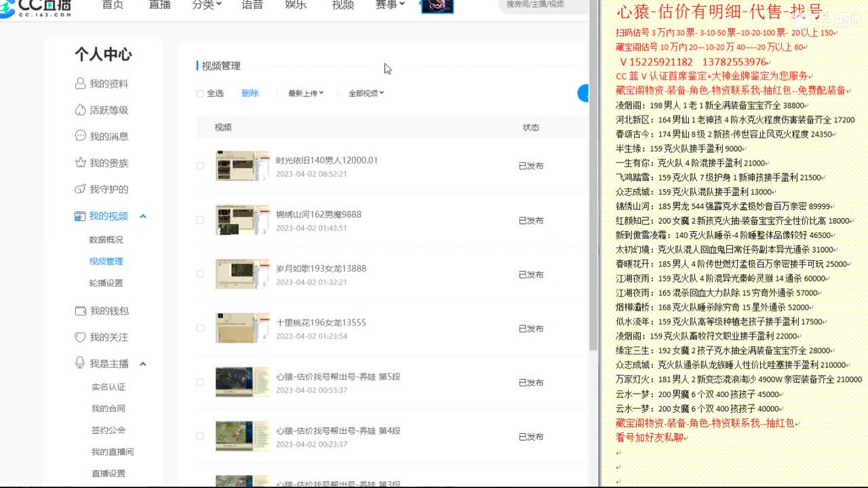Check the box for 岁月如歌193女龙13888
The image size is (868, 488).
pyautogui.click(x=200, y=274)
